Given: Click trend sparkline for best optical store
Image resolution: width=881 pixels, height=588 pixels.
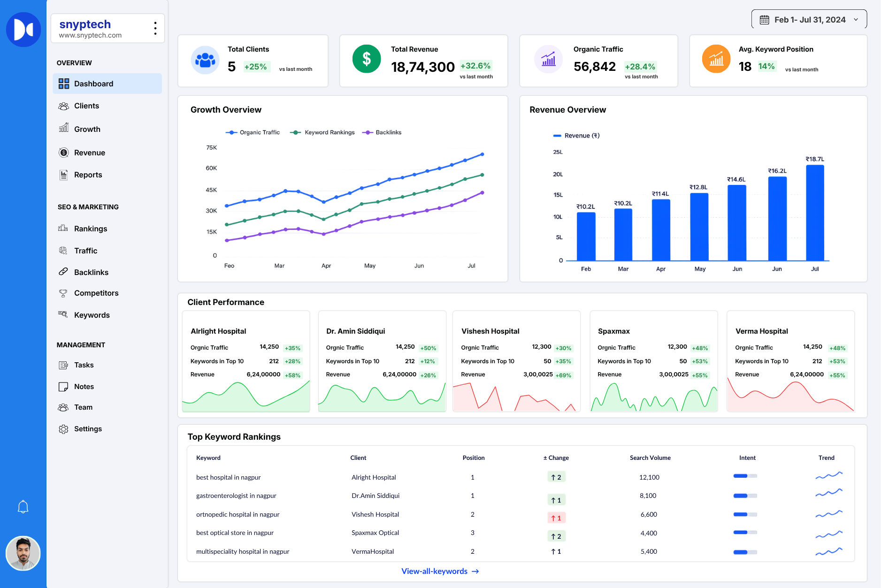Looking at the screenshot, I should [x=829, y=534].
